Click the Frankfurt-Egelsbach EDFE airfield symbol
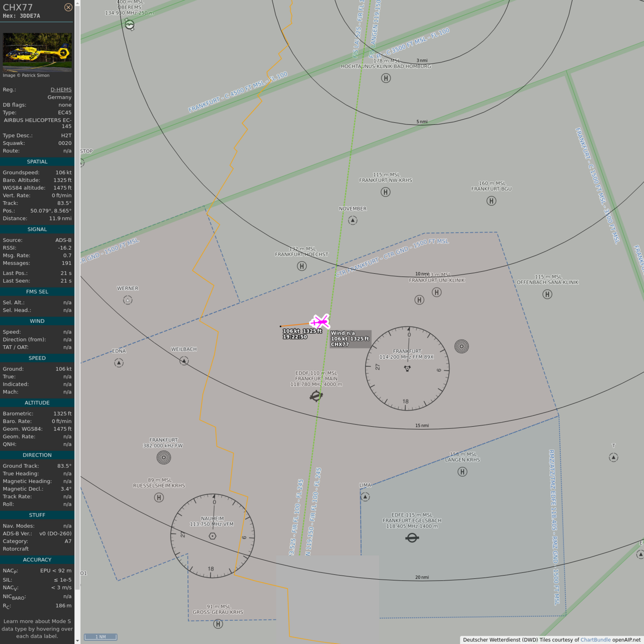 412,538
